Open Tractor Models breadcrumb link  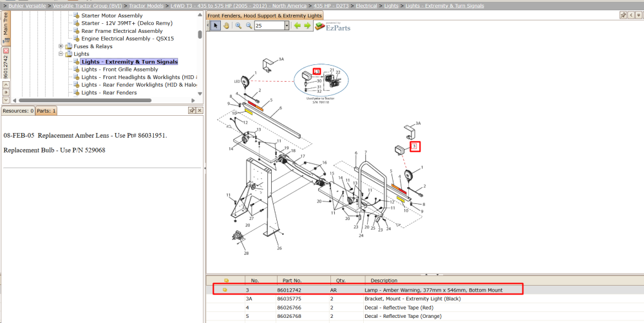click(146, 6)
